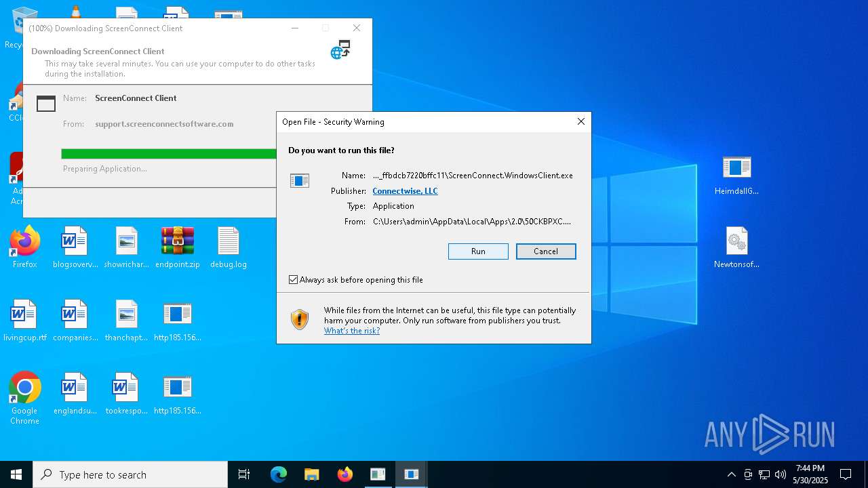Viewport: 868px width, 488px height.
Task: Select the debug.log file icon
Action: tap(229, 247)
